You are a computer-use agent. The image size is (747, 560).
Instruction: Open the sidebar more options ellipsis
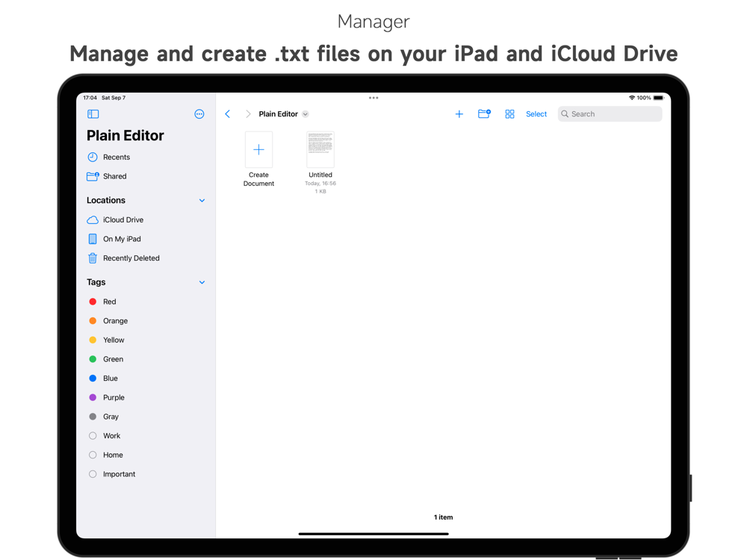(x=199, y=113)
